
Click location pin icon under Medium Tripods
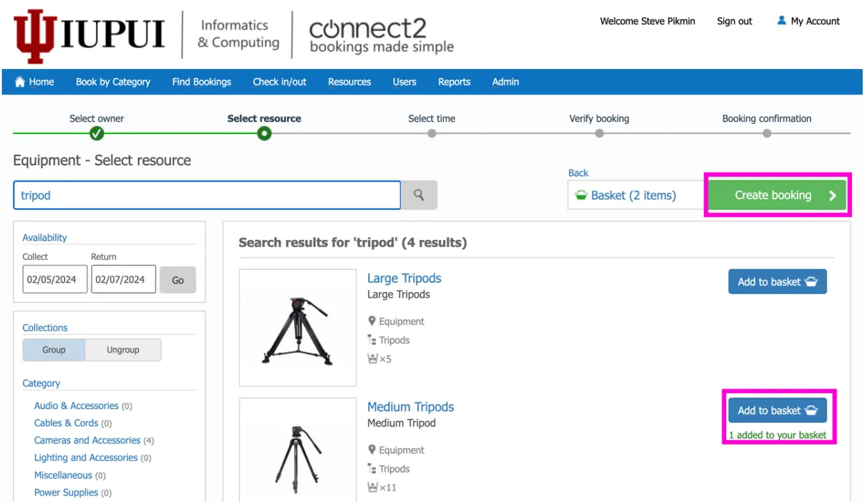coord(372,450)
